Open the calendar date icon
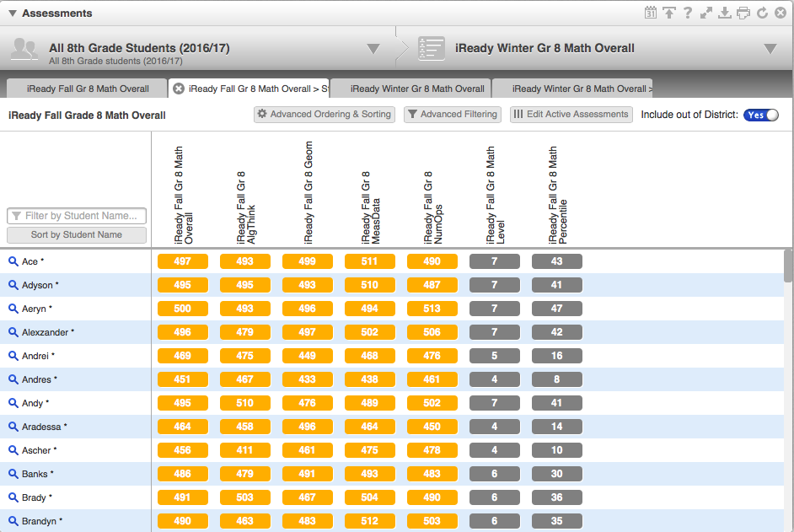The image size is (794, 532). [651, 13]
